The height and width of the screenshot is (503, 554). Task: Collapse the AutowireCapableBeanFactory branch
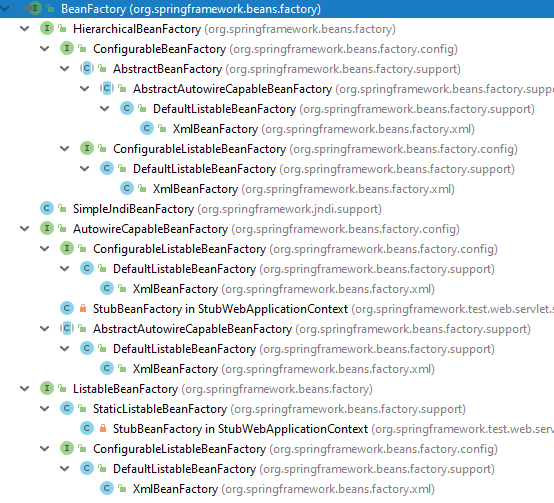click(x=25, y=229)
